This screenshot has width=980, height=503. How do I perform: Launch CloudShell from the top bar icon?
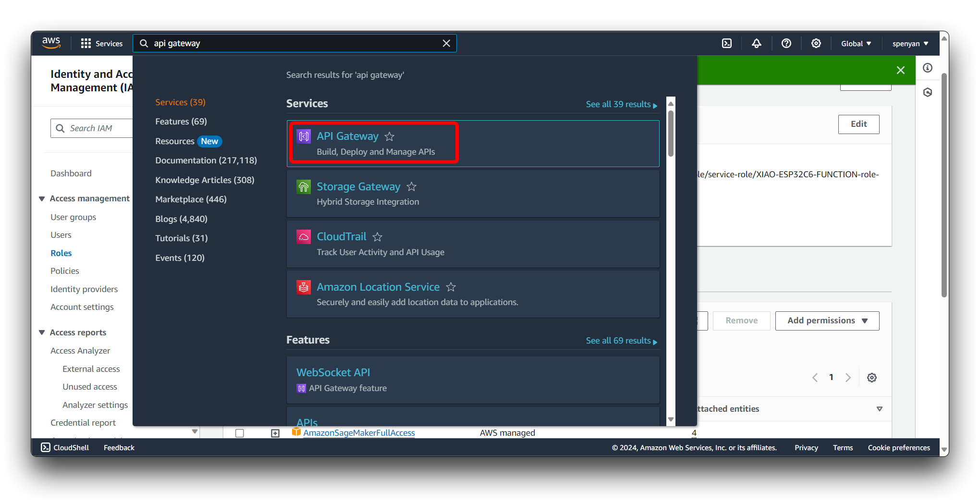click(x=727, y=43)
